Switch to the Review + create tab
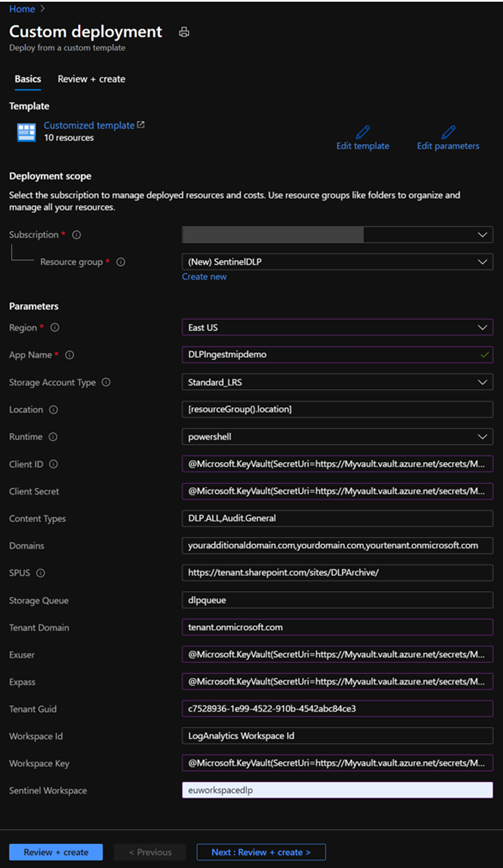The image size is (503, 868). click(x=91, y=79)
